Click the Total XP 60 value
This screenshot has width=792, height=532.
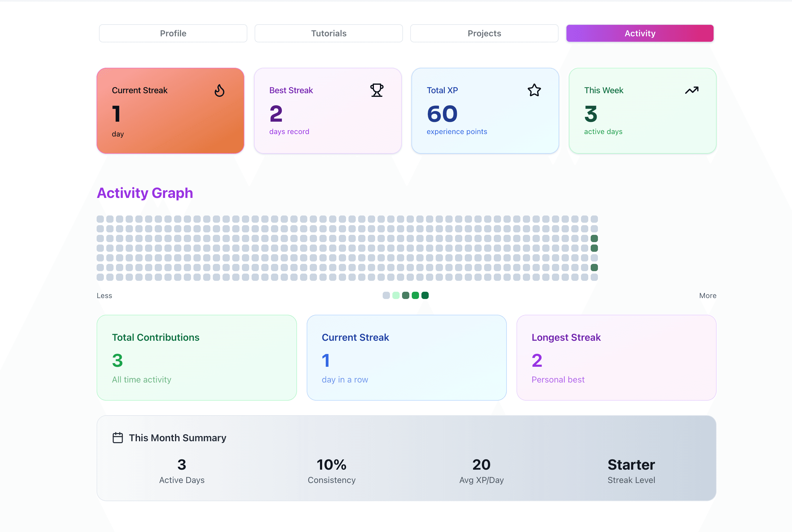[442, 114]
